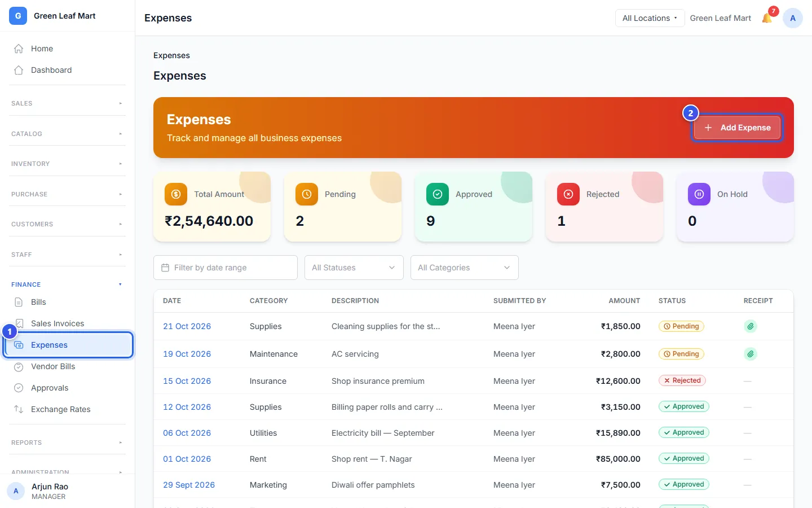Click the Vendor Bills icon in sidebar
Screen dimensions: 812x508
coord(19,366)
